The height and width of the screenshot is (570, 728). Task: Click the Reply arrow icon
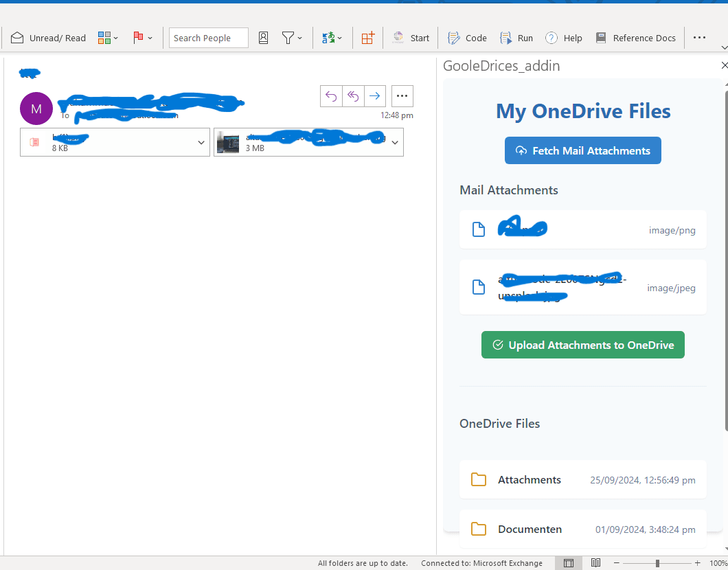click(x=331, y=96)
